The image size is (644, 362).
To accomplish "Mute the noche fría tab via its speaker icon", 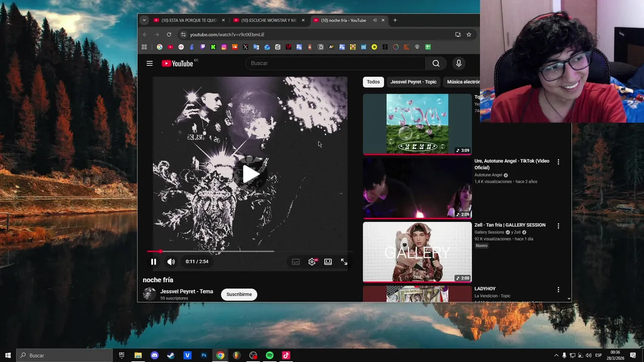I will point(375,20).
